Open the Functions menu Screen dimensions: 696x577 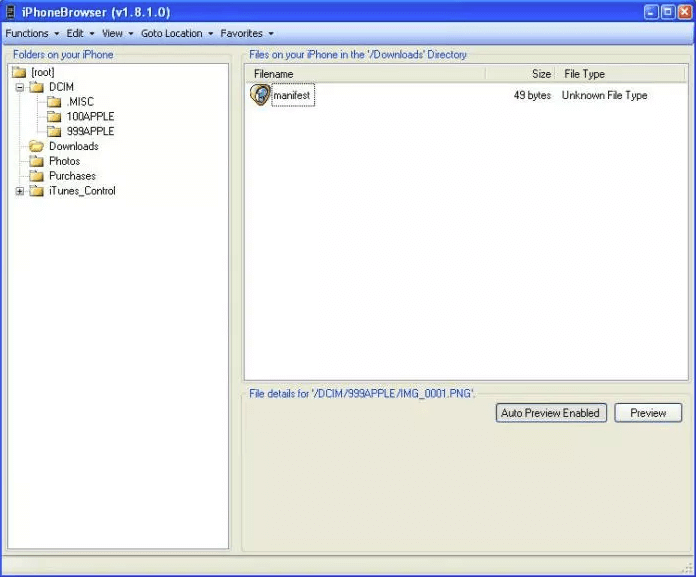[32, 33]
